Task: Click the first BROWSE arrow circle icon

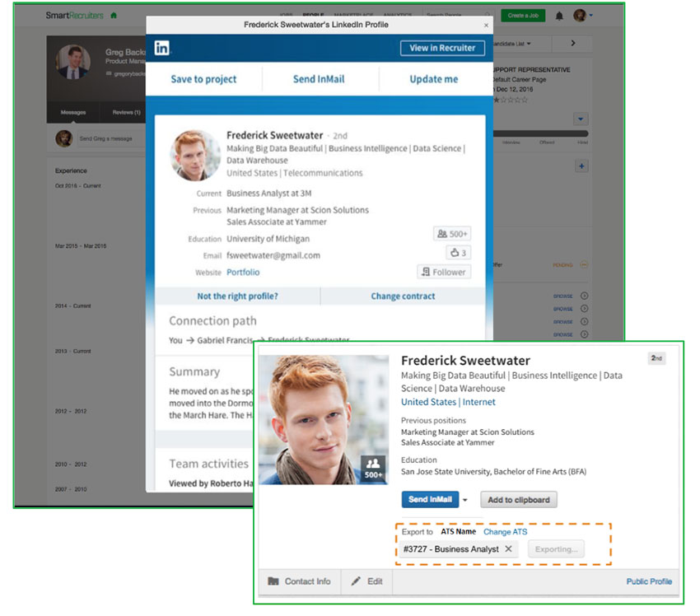Action: click(584, 296)
